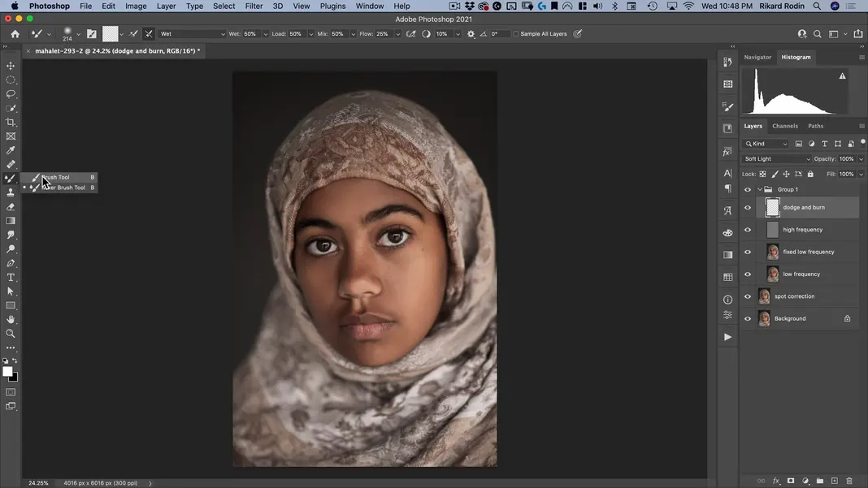Select the Zoom tool
Image resolution: width=868 pixels, height=488 pixels.
[x=11, y=334]
